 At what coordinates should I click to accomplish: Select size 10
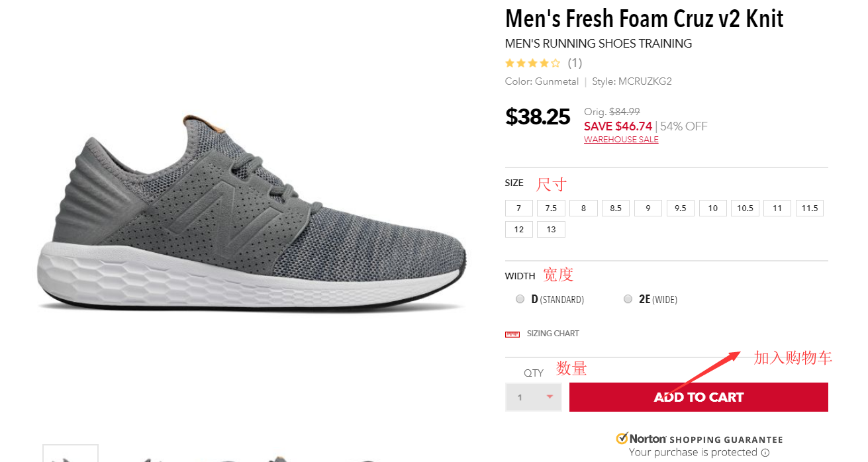pos(712,208)
